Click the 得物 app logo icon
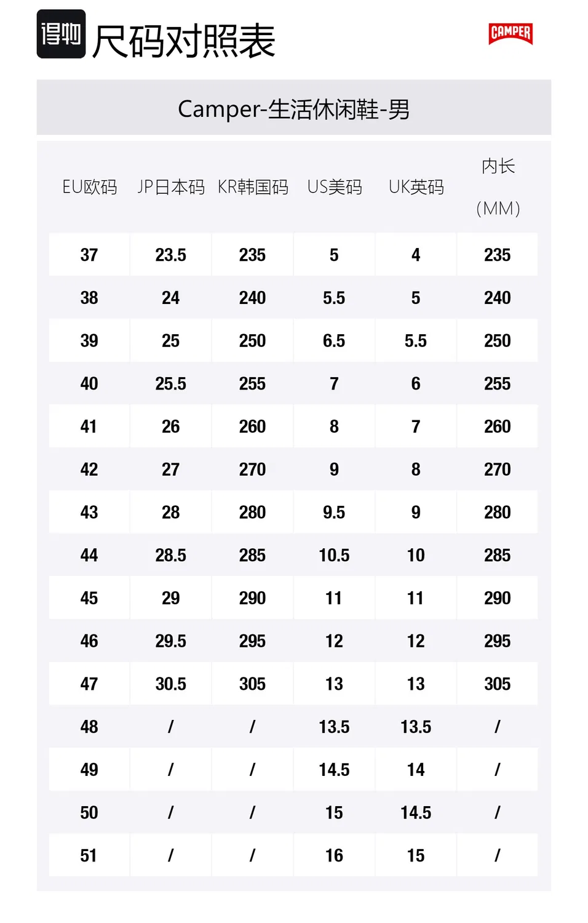588x923 pixels. 61,34
